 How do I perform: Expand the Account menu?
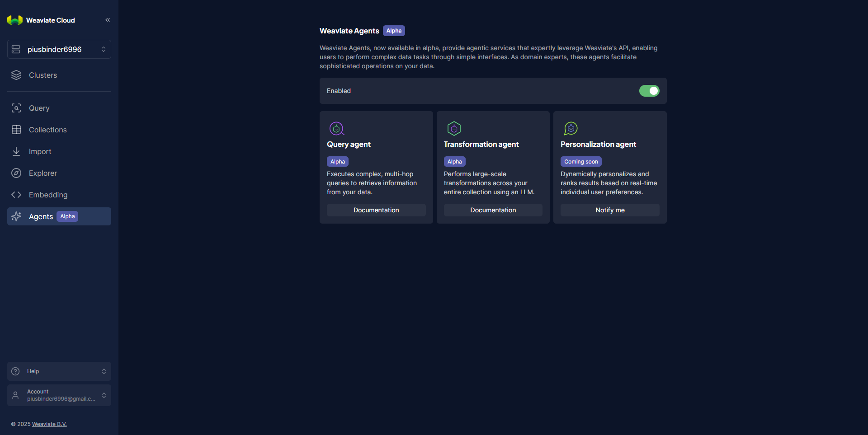point(59,395)
